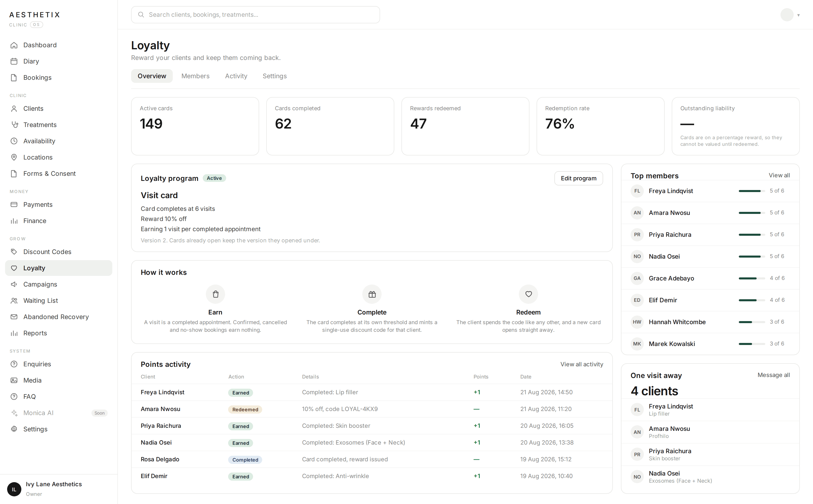Image resolution: width=813 pixels, height=504 pixels.
Task: Click the Redeem heart icon
Action: click(x=528, y=294)
